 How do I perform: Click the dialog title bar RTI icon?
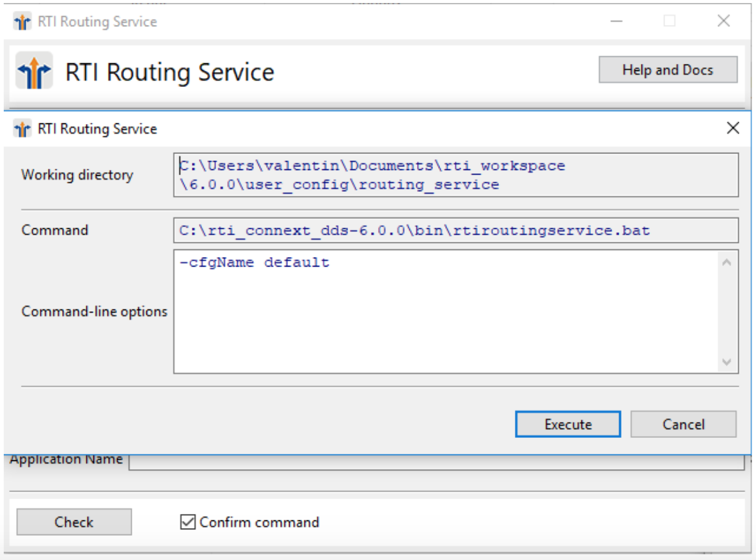pos(22,128)
